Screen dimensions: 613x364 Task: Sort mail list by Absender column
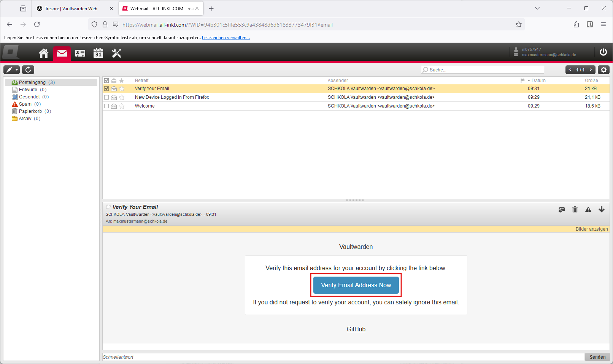coord(338,81)
